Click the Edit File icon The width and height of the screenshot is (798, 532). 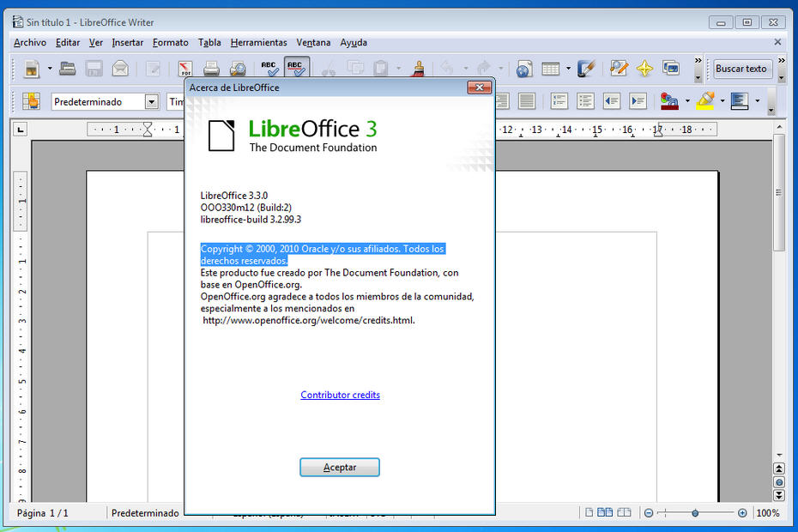(153, 69)
